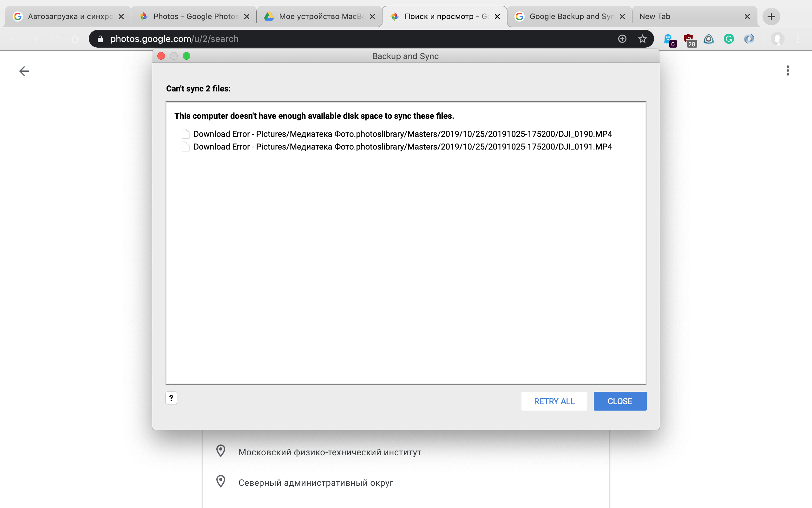
Task: Click the RETRY ALL button
Action: point(554,401)
